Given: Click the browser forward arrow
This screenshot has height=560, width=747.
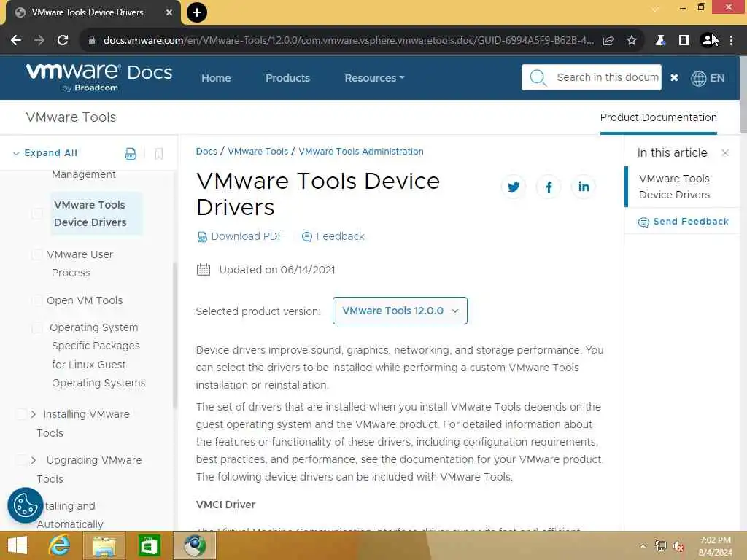Looking at the screenshot, I should tap(39, 41).
